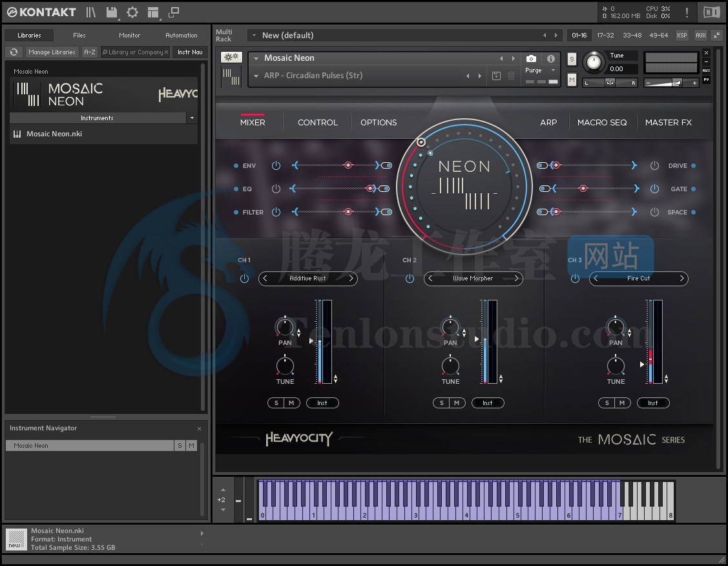Viewport: 728px width, 566px height.
Task: Click the GATE macro slider handle
Action: (x=583, y=189)
